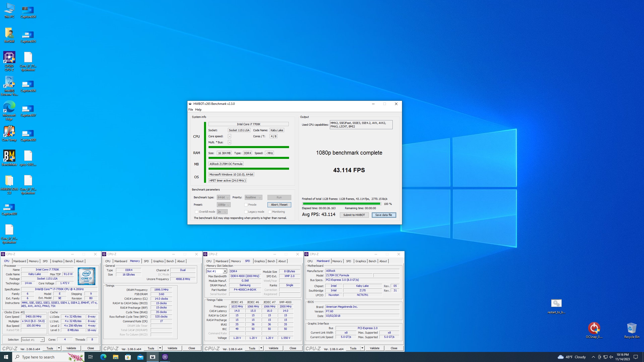Screen dimensions: 644x362
Task: Enable Overkill mode checkbox
Action: point(197,212)
